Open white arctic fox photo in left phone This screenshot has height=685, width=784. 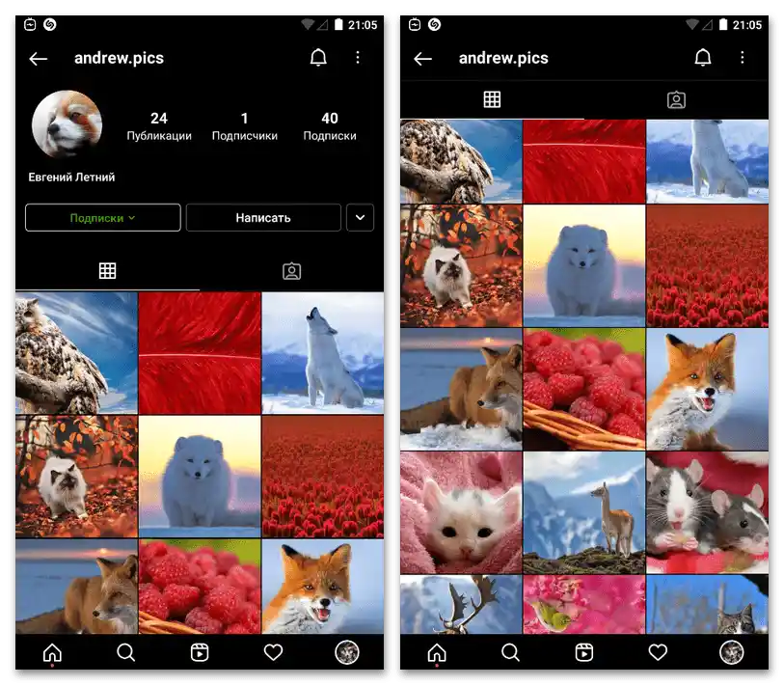click(200, 477)
